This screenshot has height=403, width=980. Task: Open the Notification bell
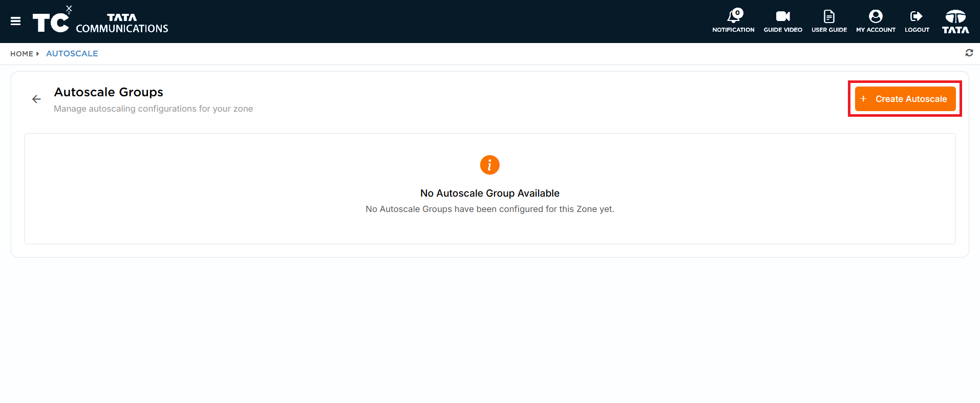click(733, 21)
